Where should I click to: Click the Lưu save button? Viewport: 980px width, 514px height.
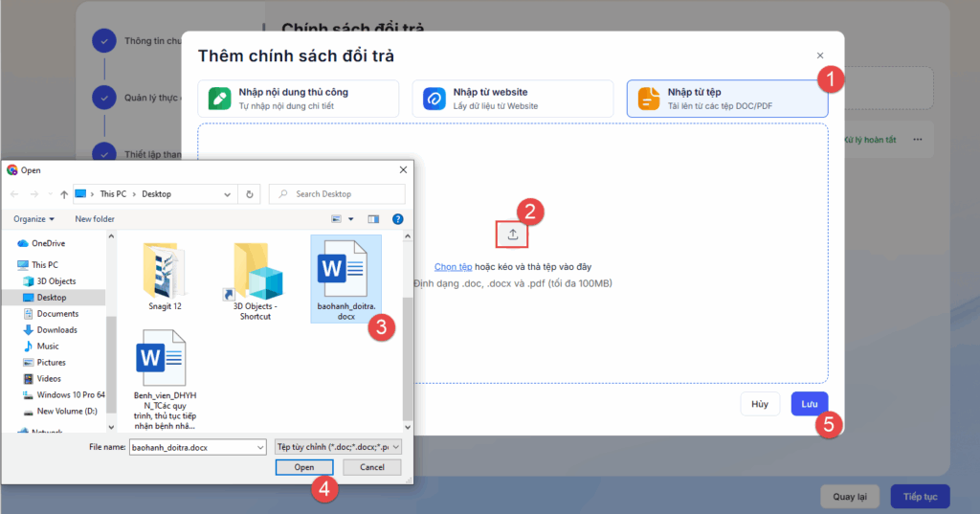(809, 404)
